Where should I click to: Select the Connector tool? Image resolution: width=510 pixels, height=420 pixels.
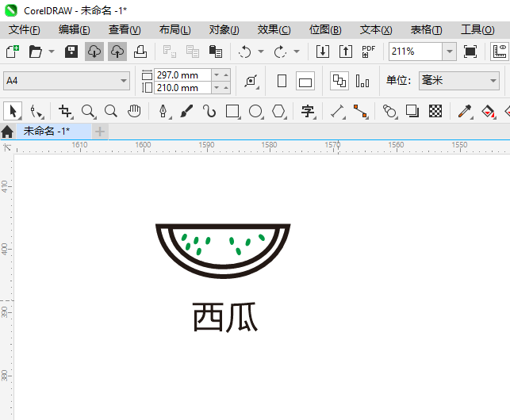tap(360, 112)
